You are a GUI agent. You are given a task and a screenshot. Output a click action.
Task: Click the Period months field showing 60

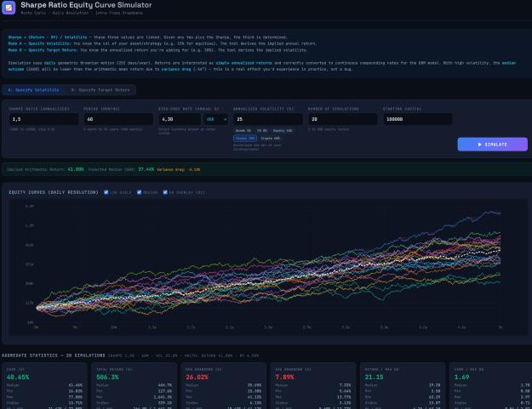pyautogui.click(x=118, y=119)
